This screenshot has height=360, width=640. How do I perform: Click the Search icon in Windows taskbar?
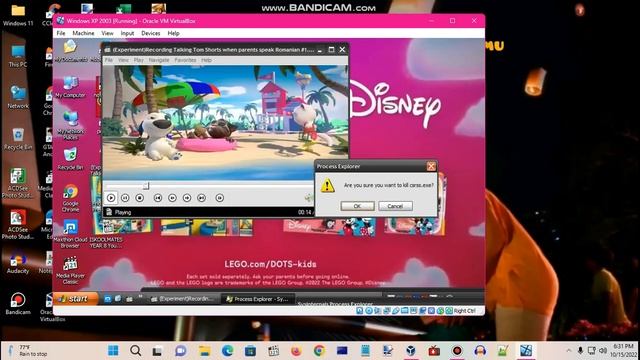point(136,350)
